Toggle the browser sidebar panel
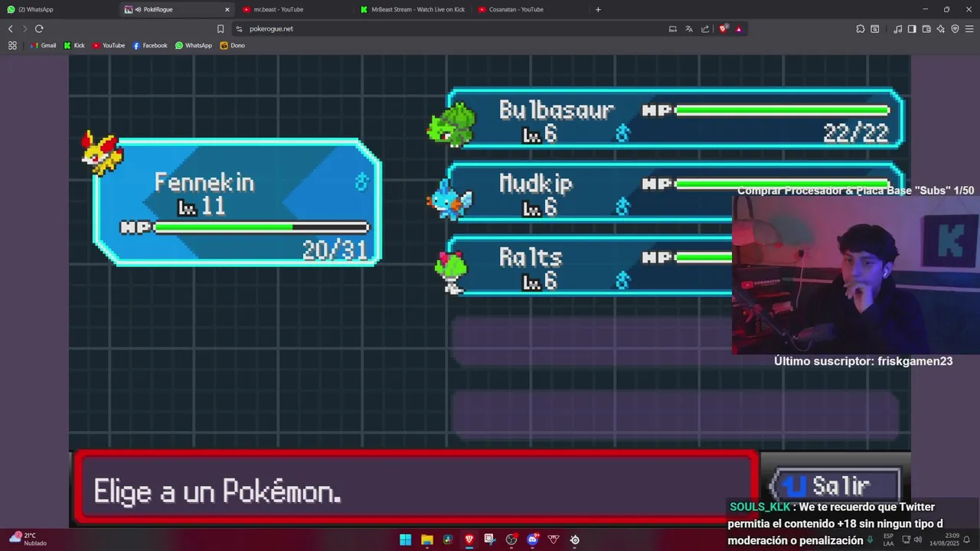 tap(912, 28)
